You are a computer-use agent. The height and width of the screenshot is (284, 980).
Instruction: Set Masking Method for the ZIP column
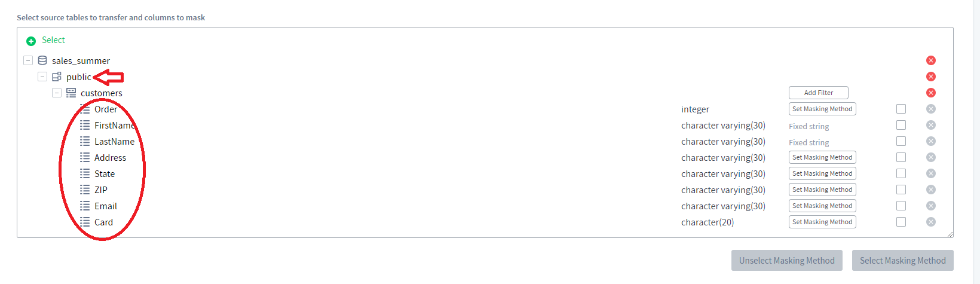(822, 190)
